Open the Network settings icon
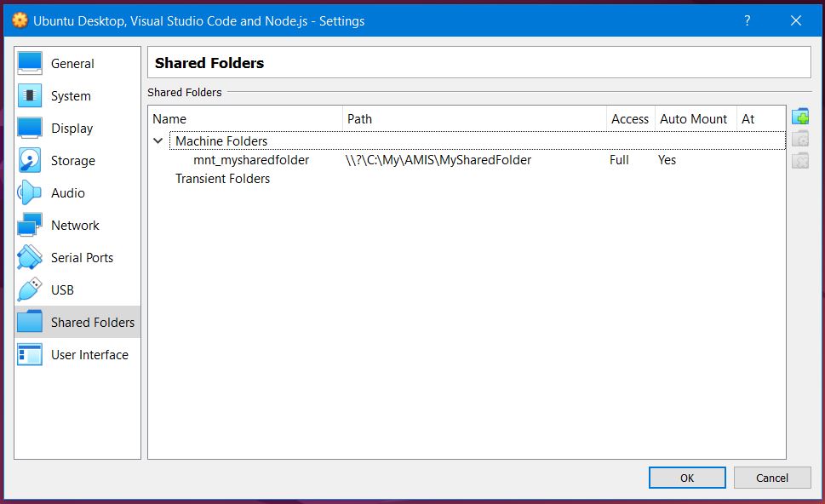The height and width of the screenshot is (504, 825). pos(30,226)
